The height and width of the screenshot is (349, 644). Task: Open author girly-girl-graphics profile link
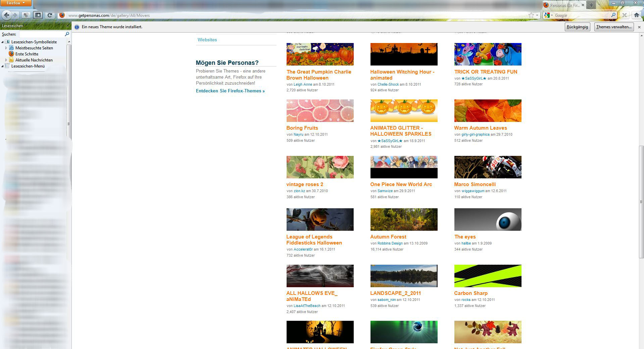point(476,135)
